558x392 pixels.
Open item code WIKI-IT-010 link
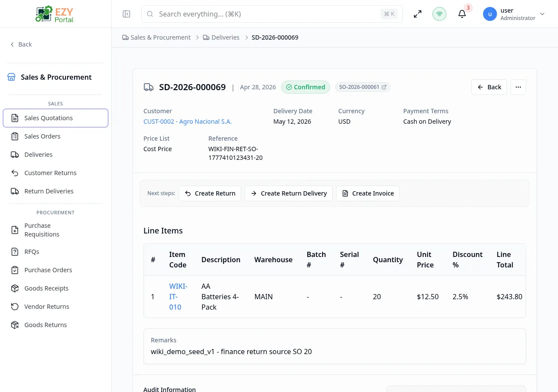[178, 297]
